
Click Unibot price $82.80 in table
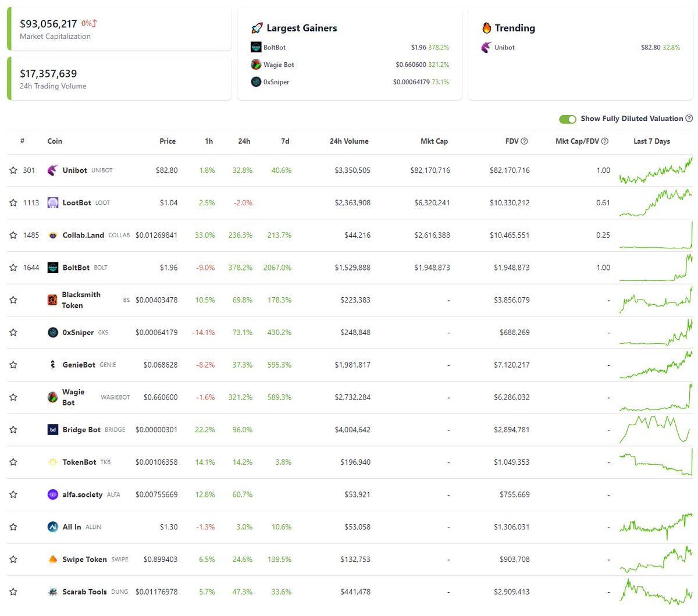167,170
